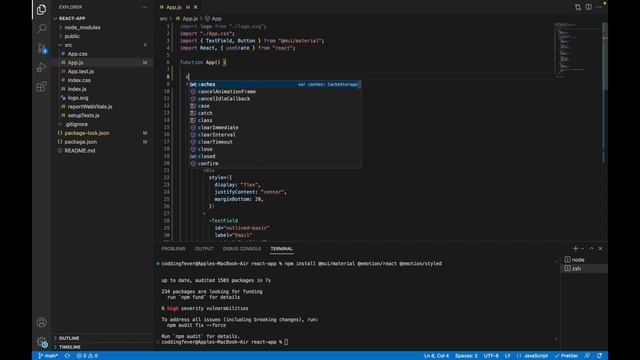
Task: Open package.json in the explorer
Action: (80, 142)
